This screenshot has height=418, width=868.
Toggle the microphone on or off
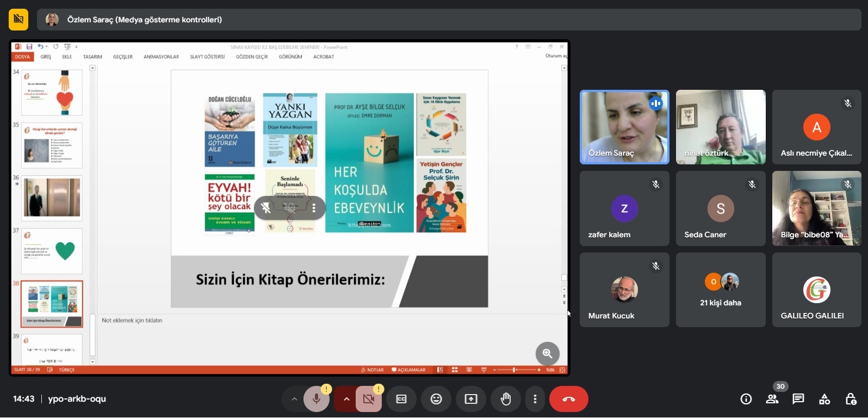317,399
